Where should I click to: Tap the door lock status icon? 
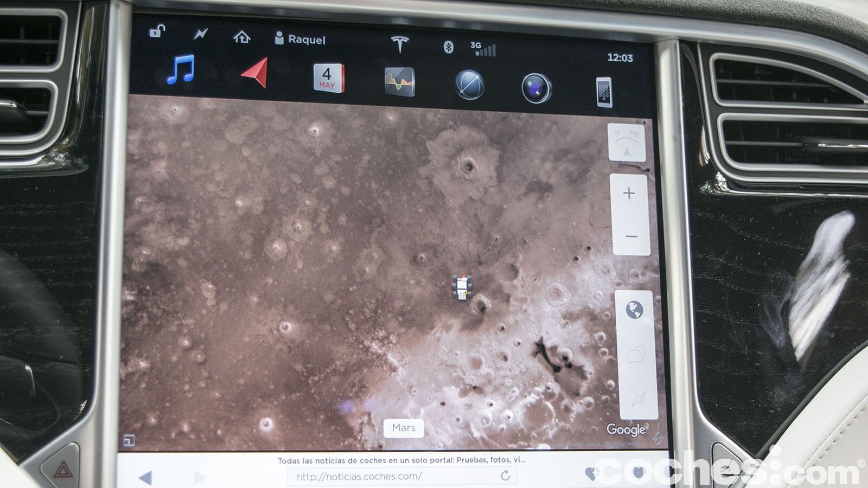pyautogui.click(x=157, y=32)
